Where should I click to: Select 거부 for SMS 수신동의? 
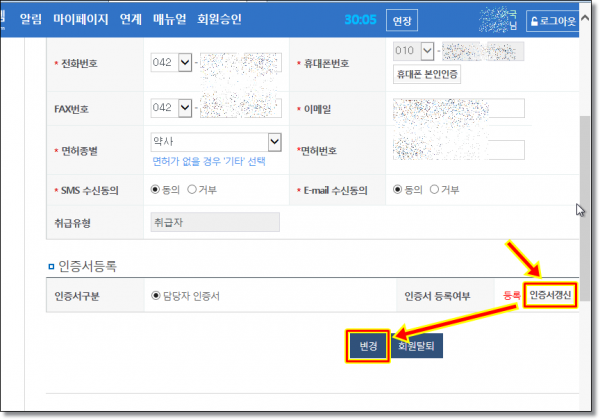point(192,189)
